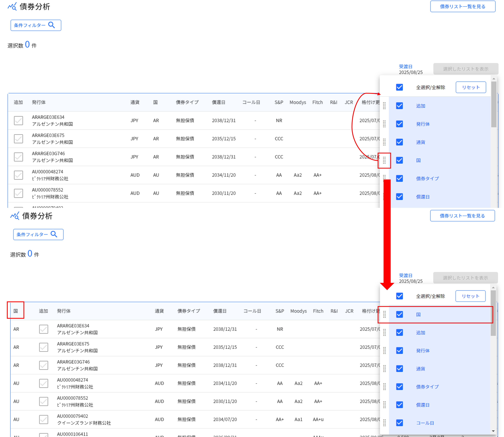Uncheck 債券タイプ column in the upper list
This screenshot has width=504, height=437.
coord(399,179)
